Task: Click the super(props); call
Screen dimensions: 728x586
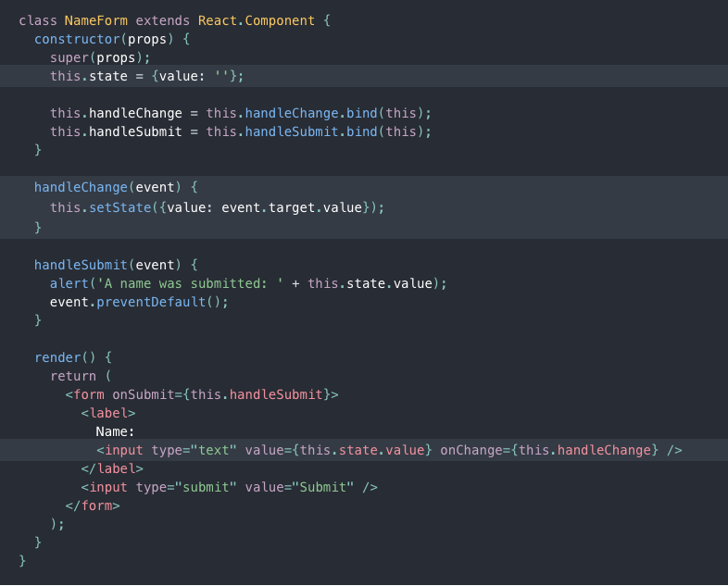Action: point(100,58)
